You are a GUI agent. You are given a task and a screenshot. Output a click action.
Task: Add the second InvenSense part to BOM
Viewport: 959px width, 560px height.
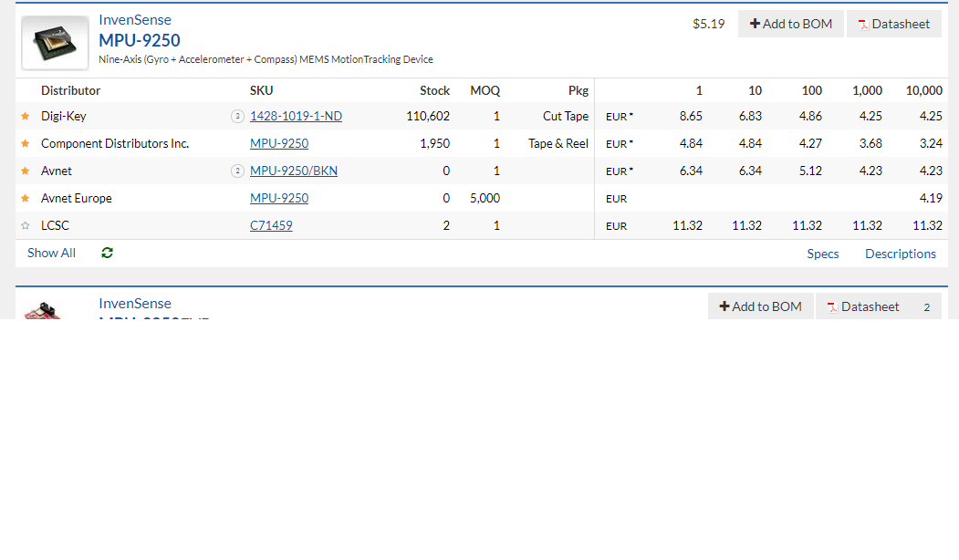pos(760,306)
